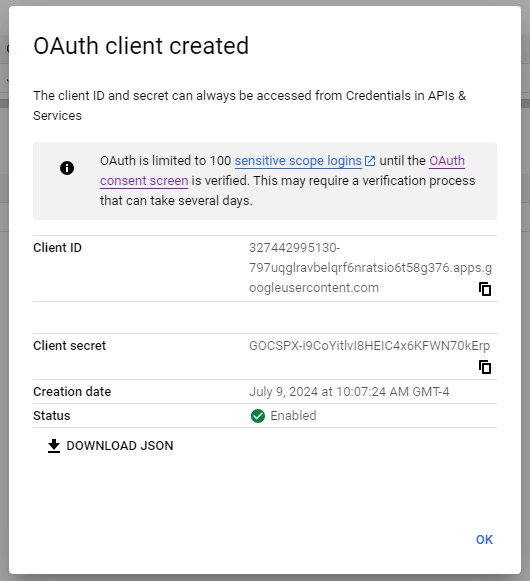Viewport: 530px width, 581px height.
Task: Click the Enabled status text
Action: (293, 416)
